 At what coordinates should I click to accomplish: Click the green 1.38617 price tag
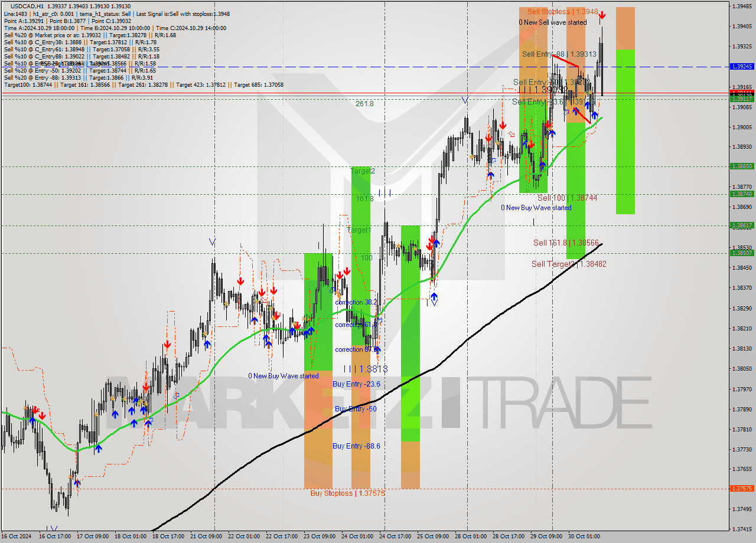tap(741, 225)
